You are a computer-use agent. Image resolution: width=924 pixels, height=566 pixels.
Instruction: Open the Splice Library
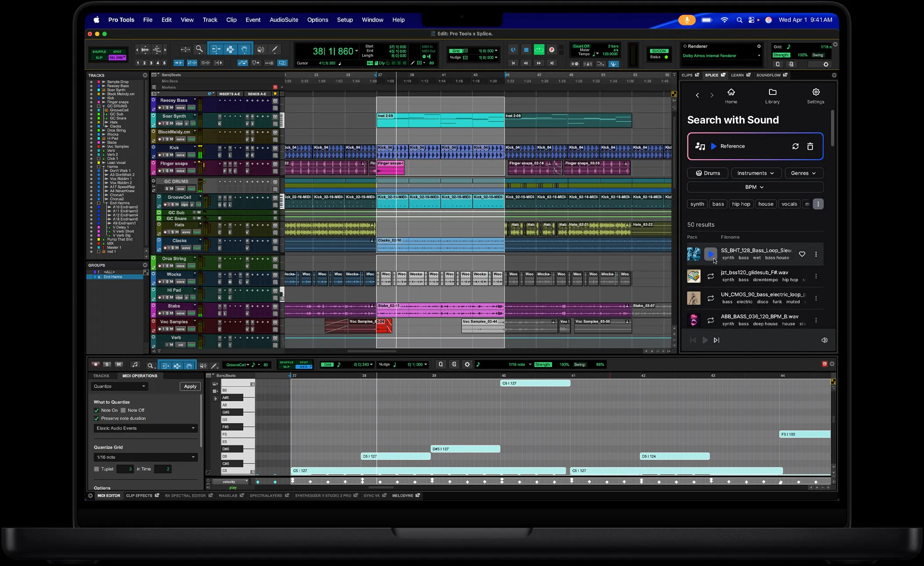[772, 95]
